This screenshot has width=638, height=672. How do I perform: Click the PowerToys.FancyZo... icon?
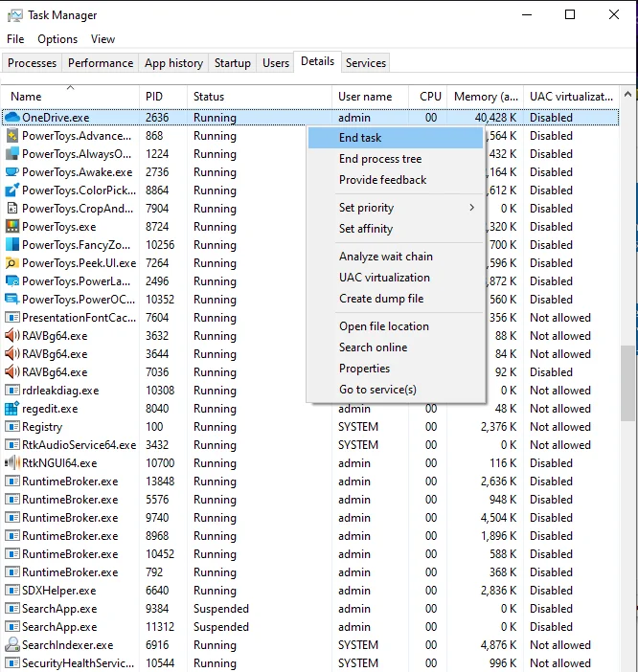click(12, 245)
